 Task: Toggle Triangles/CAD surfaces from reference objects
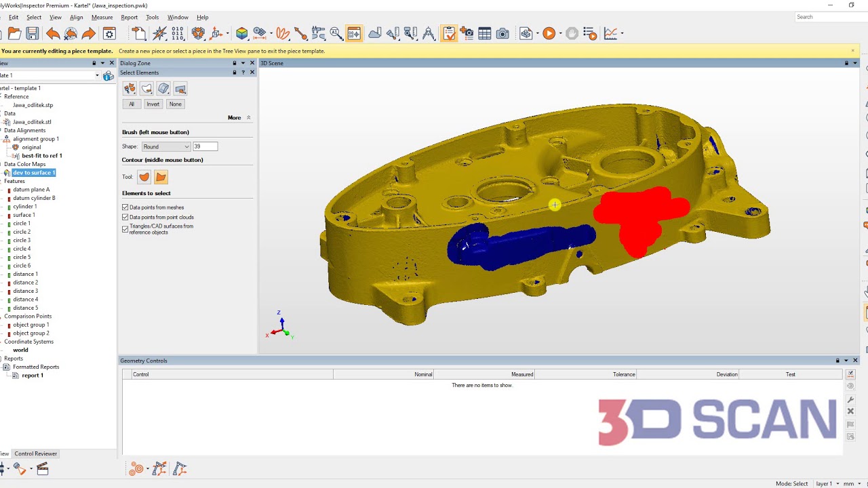125,228
